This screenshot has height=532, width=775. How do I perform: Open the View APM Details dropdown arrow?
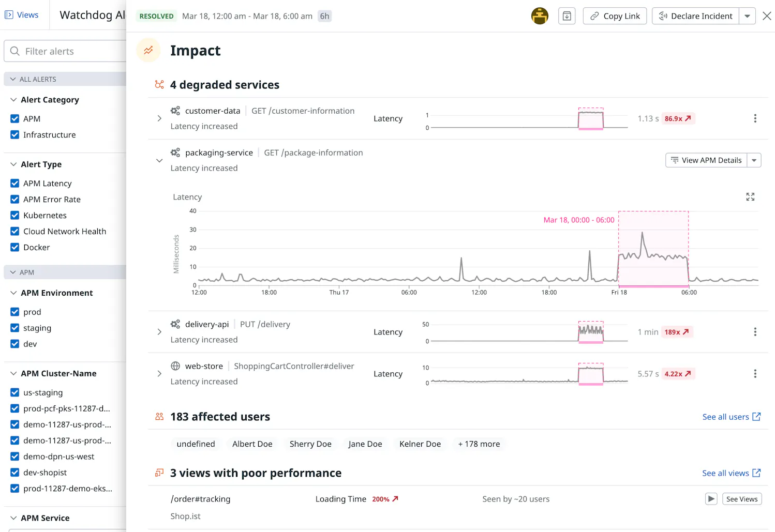(754, 160)
